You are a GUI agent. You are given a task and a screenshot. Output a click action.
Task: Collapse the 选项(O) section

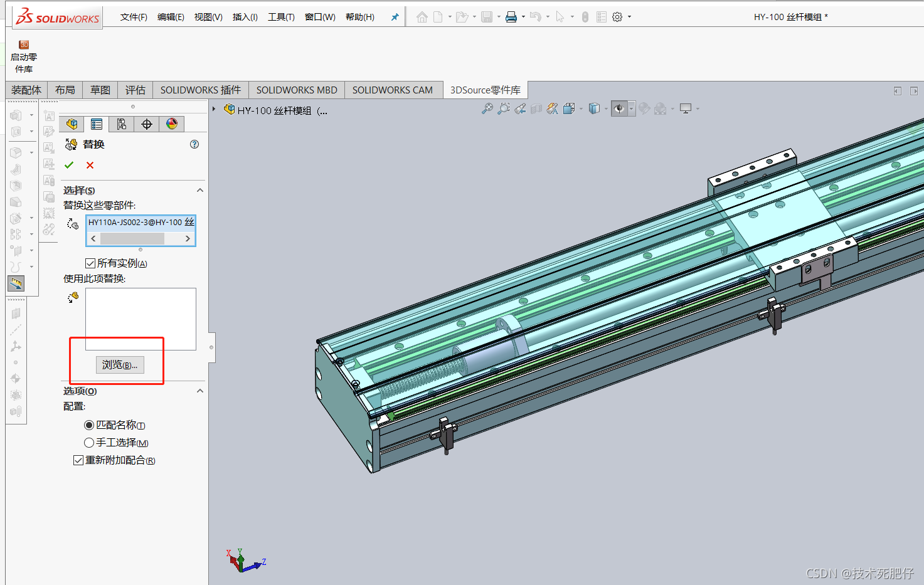(200, 391)
